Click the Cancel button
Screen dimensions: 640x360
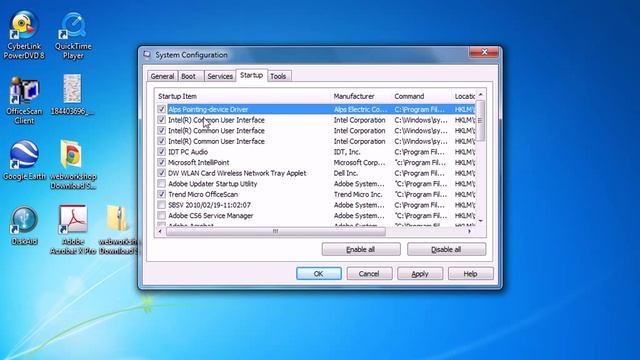369,274
